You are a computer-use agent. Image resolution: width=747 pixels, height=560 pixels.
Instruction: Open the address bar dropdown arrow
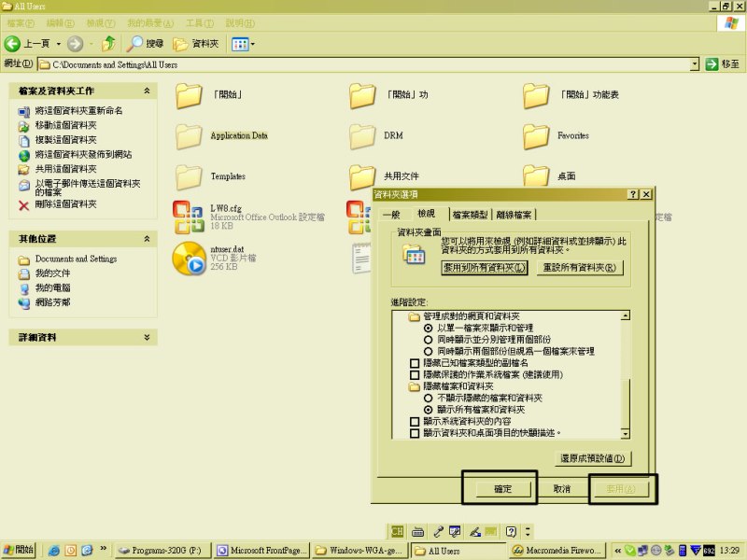coord(695,64)
